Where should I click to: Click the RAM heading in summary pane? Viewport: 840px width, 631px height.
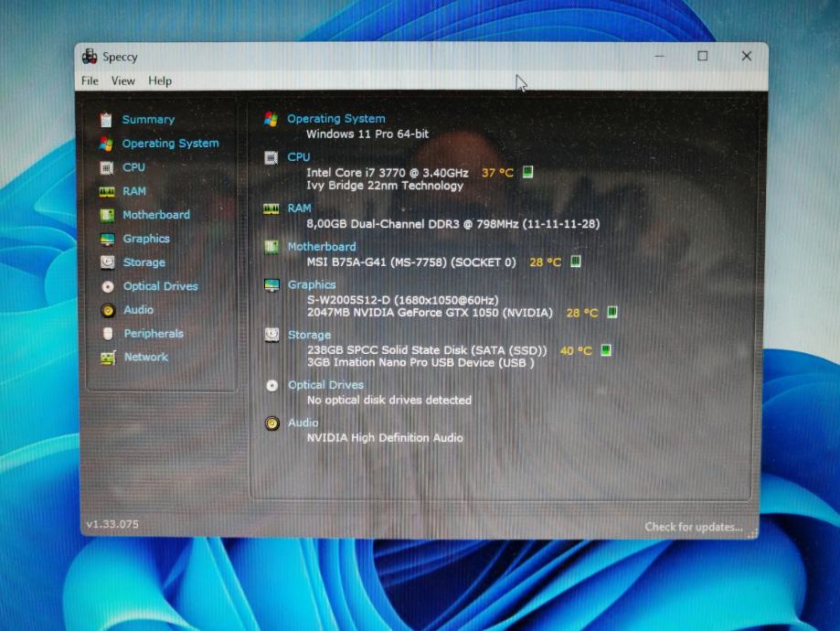[x=299, y=208]
